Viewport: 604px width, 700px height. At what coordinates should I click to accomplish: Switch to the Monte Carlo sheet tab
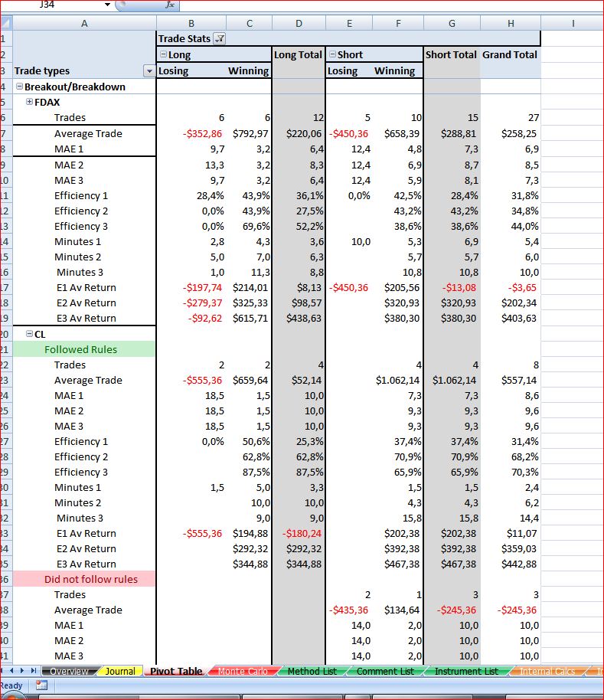coord(243,671)
